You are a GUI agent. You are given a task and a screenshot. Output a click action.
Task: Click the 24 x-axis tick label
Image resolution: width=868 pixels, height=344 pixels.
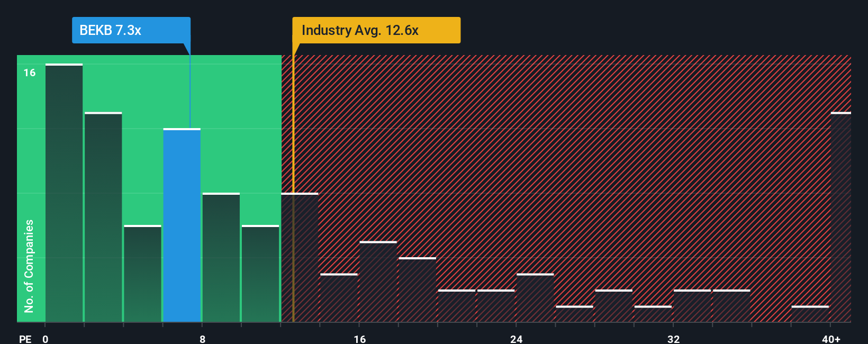(517, 339)
